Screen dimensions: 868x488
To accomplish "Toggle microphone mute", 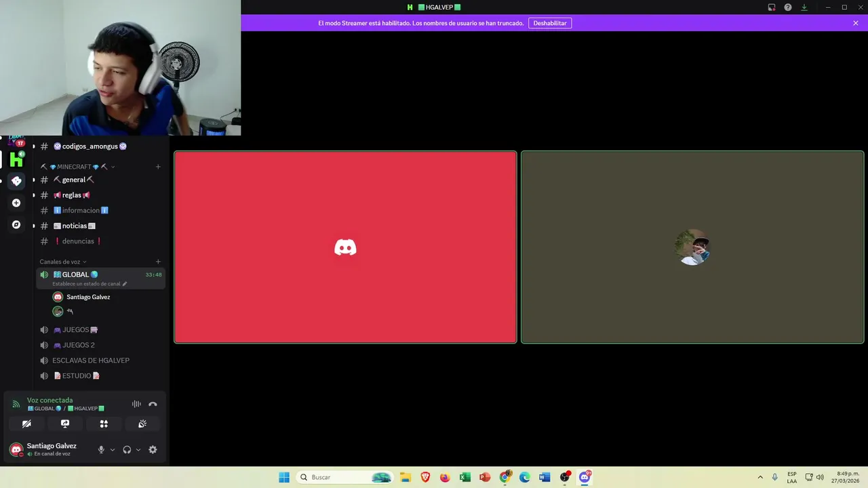I will (x=101, y=449).
